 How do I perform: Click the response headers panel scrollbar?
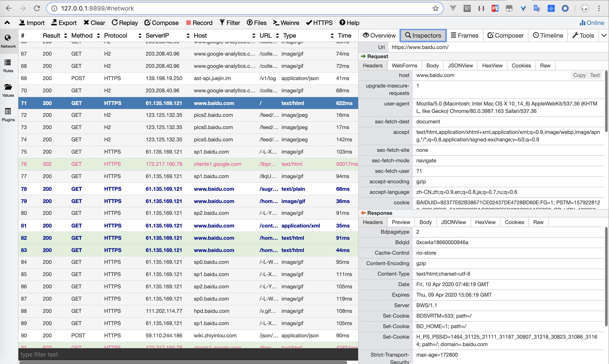(x=606, y=277)
